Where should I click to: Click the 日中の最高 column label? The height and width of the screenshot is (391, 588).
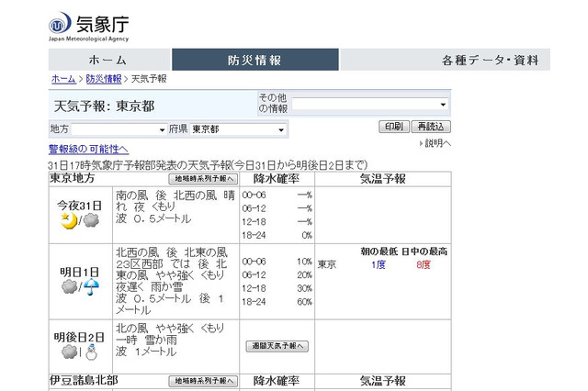tap(424, 251)
